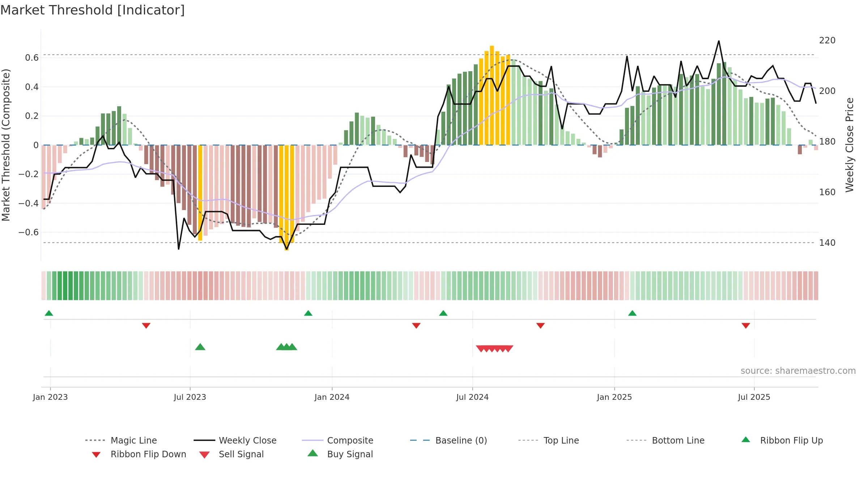Toggle the Sell Signal legend entry
868x488 pixels.
click(x=231, y=454)
